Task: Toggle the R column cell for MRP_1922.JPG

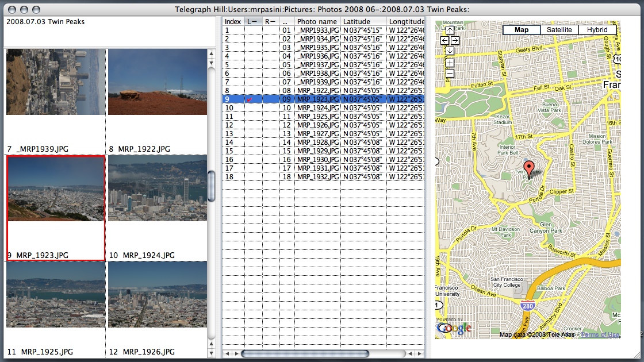Action: [x=271, y=91]
